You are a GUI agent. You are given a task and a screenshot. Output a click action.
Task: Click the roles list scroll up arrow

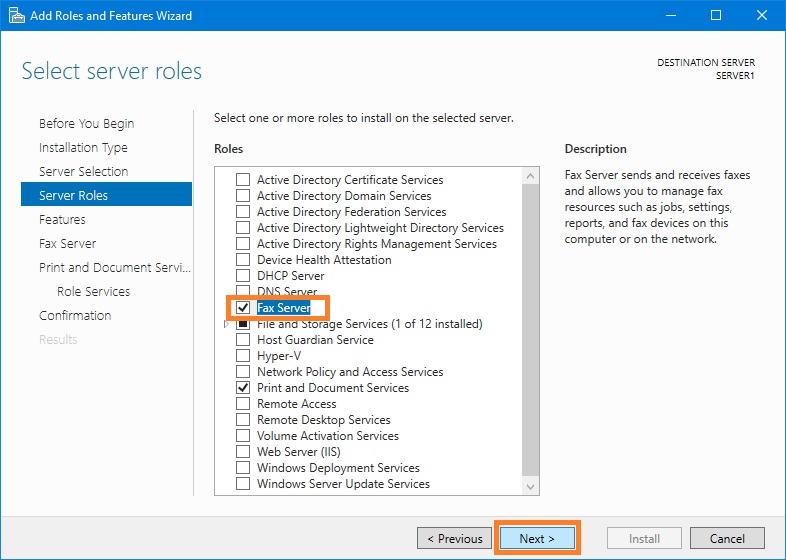point(530,176)
